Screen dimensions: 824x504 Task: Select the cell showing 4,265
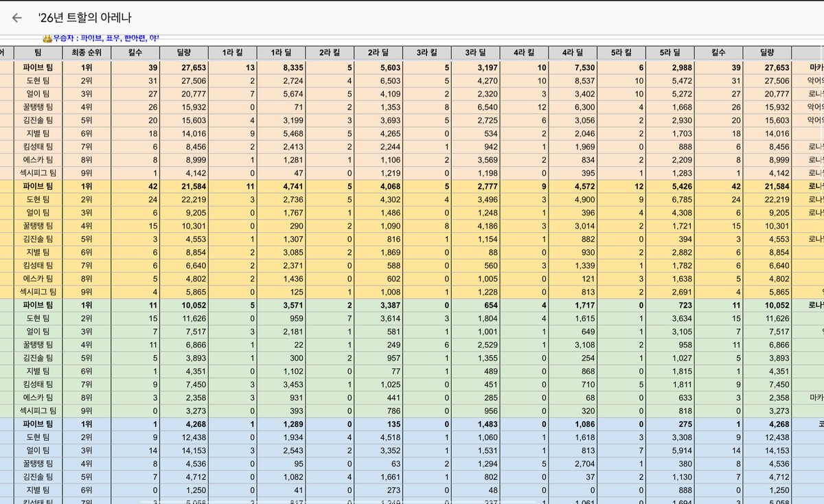click(x=379, y=134)
